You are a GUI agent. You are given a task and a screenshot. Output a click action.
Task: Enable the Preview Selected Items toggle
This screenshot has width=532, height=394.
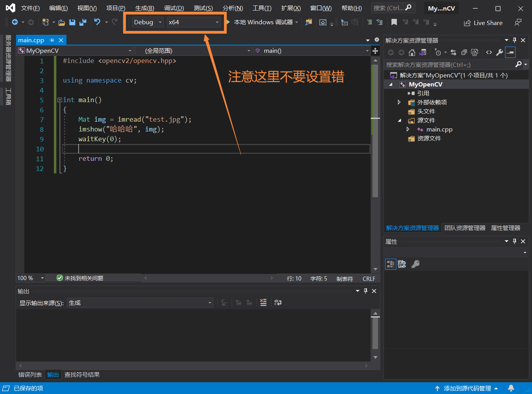pos(510,52)
